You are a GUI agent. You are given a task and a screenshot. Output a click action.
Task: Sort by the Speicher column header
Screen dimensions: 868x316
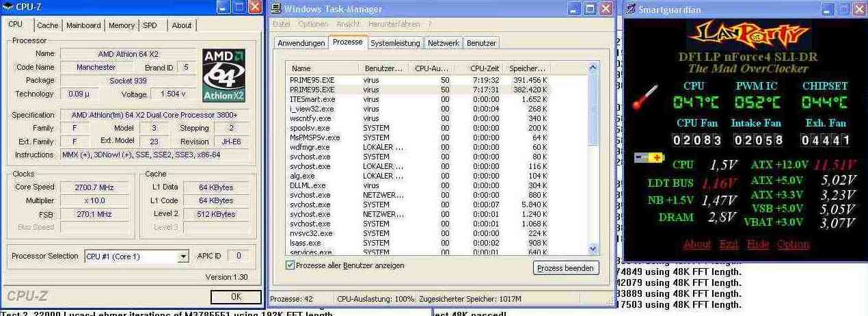528,68
